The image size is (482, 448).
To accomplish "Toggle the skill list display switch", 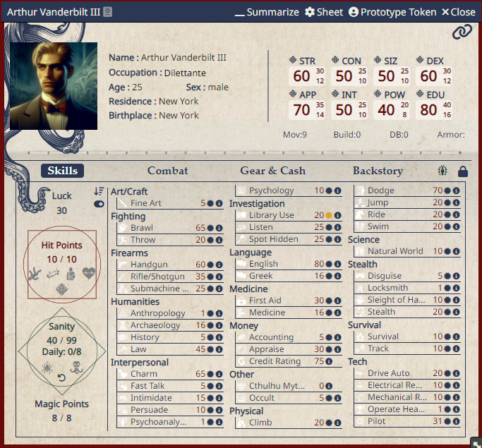I will [x=99, y=204].
